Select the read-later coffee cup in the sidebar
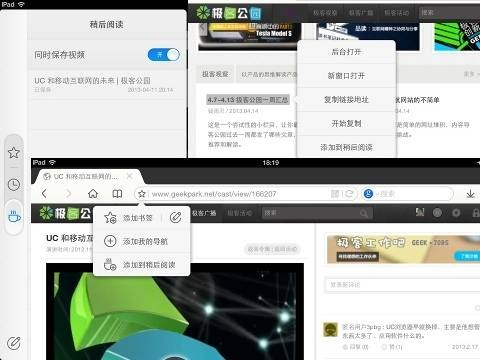The image size is (480, 360). point(14,217)
